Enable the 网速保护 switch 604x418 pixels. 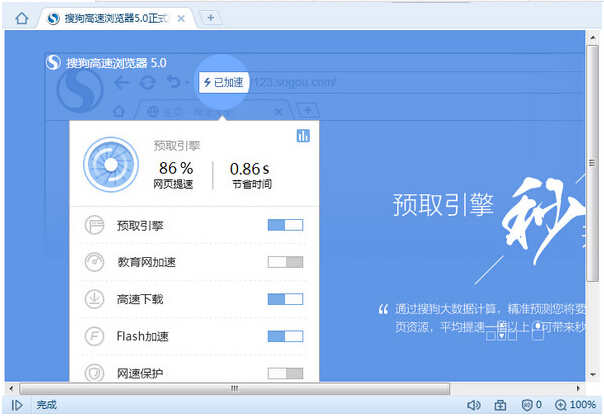[x=285, y=373]
